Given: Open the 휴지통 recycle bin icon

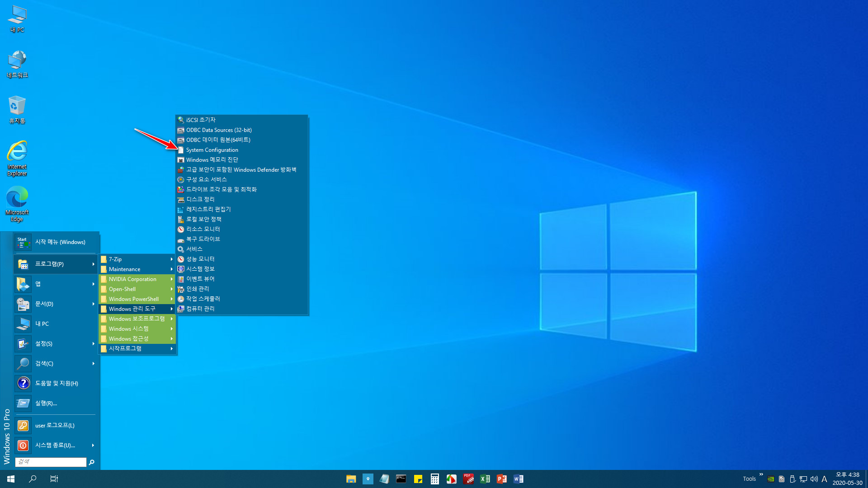Looking at the screenshot, I should coord(17,110).
